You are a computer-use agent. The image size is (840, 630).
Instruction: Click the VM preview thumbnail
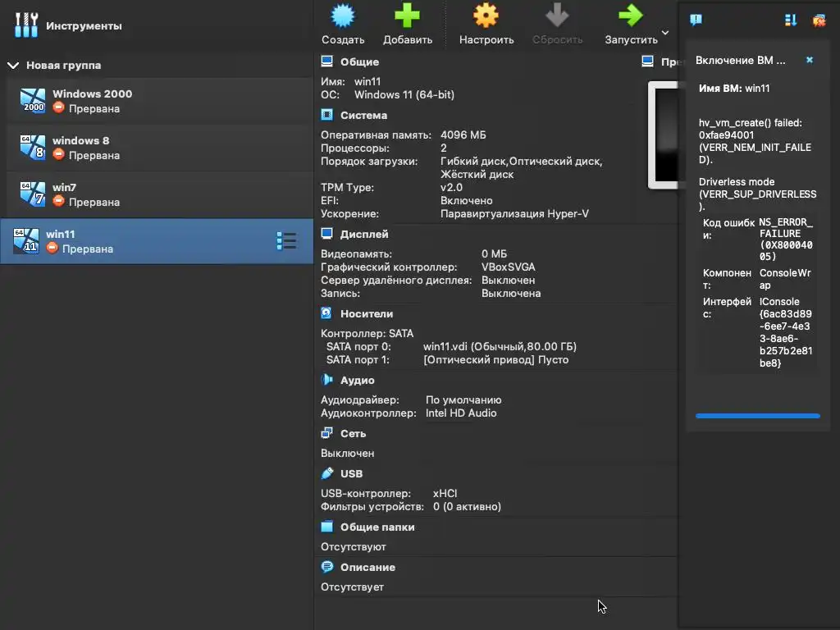[x=663, y=135]
